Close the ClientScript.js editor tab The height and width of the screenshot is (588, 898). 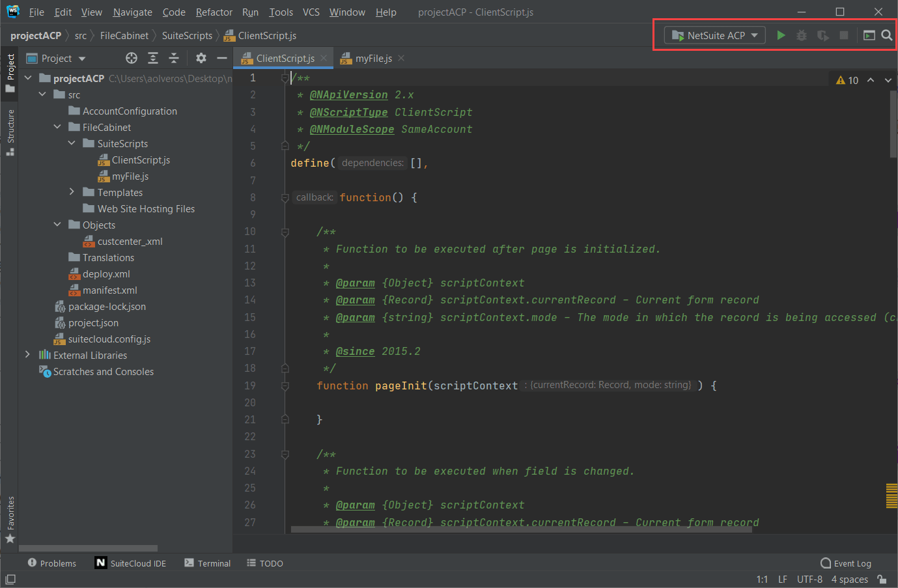click(x=324, y=58)
